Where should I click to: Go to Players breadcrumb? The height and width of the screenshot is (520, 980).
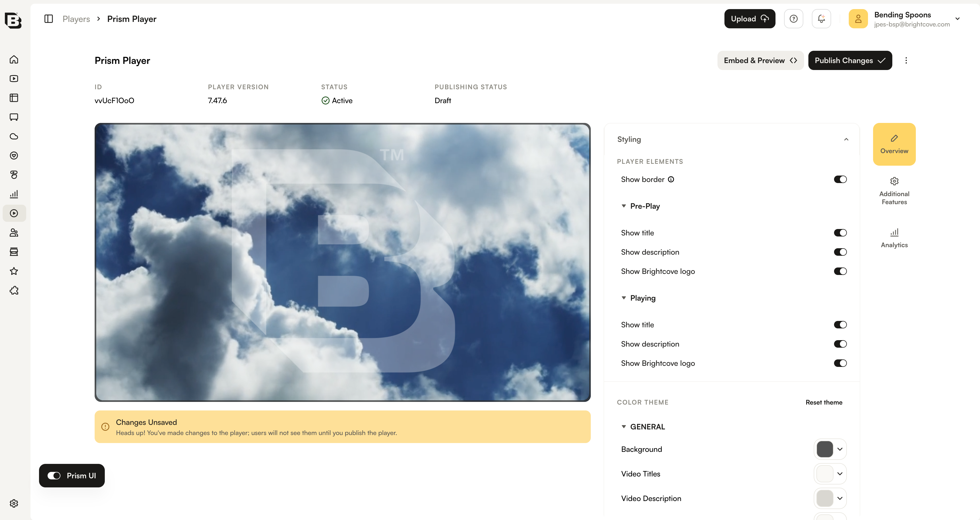point(76,19)
